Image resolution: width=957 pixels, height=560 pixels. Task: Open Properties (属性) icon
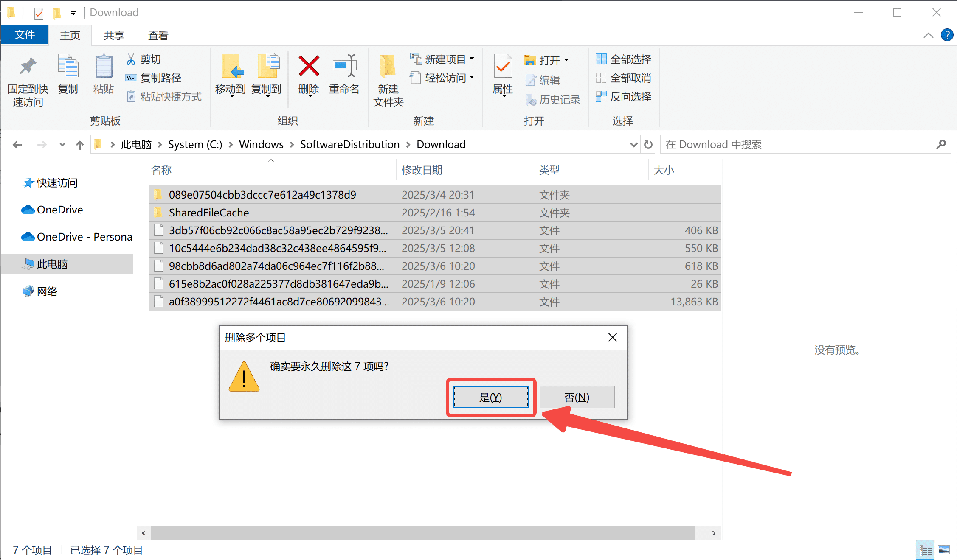pos(503,66)
